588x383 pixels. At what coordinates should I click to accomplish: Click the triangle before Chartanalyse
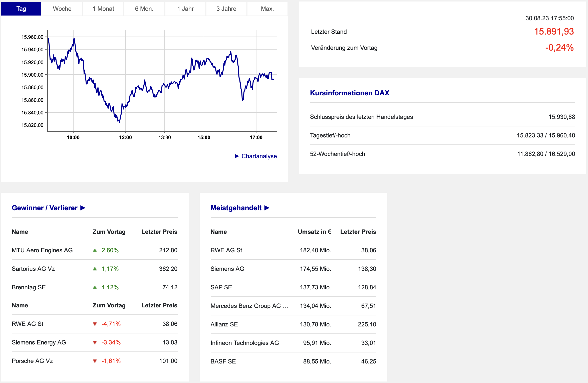click(237, 156)
